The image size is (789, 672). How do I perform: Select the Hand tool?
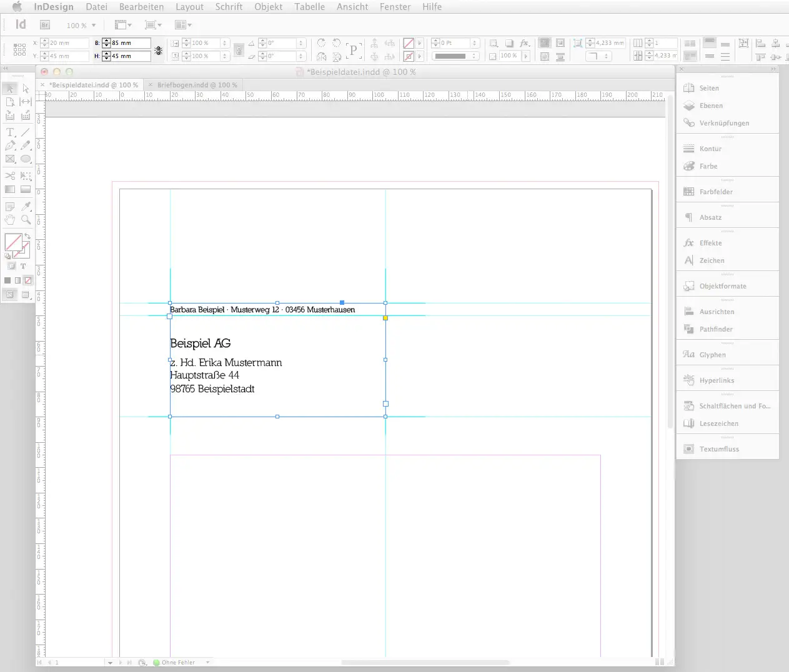10,219
